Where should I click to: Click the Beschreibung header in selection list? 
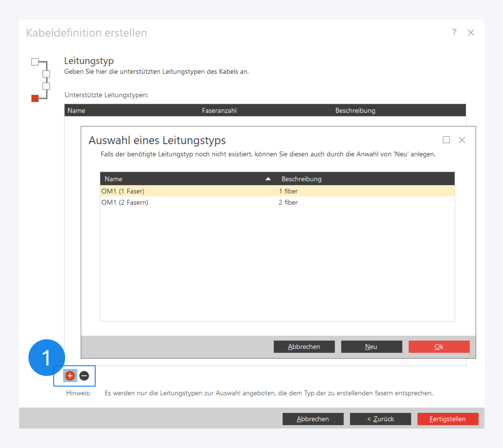[x=301, y=179]
